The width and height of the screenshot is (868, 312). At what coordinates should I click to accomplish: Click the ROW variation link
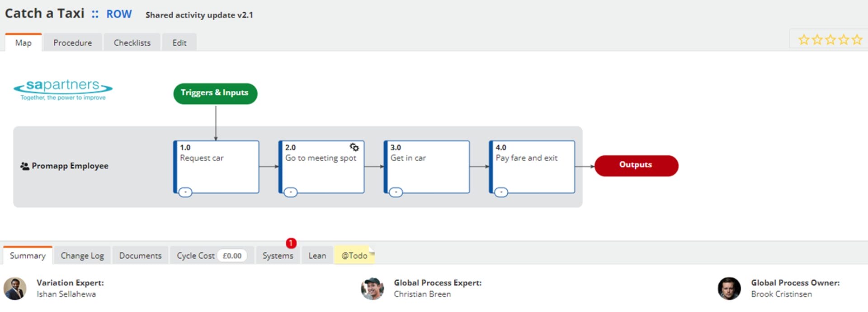[119, 14]
